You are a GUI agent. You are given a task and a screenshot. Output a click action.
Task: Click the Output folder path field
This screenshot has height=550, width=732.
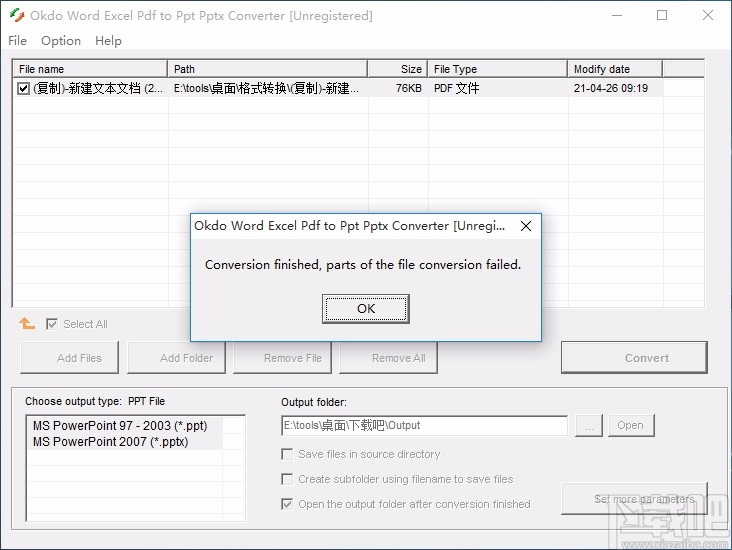[425, 425]
